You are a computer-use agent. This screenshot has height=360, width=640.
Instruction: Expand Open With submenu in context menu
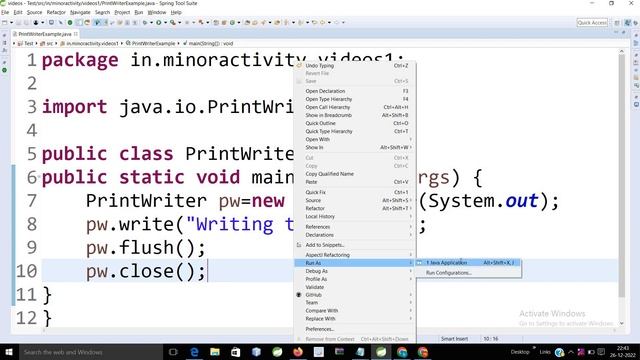355,139
